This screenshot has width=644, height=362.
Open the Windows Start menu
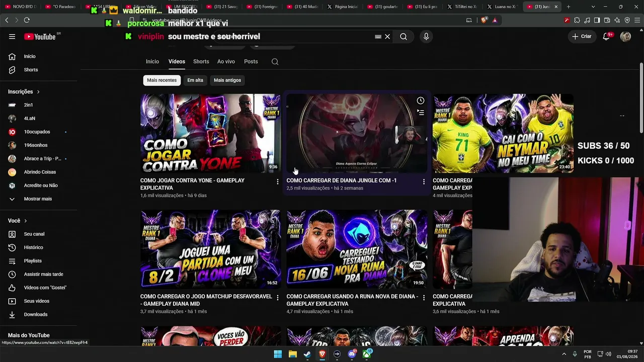click(x=278, y=354)
